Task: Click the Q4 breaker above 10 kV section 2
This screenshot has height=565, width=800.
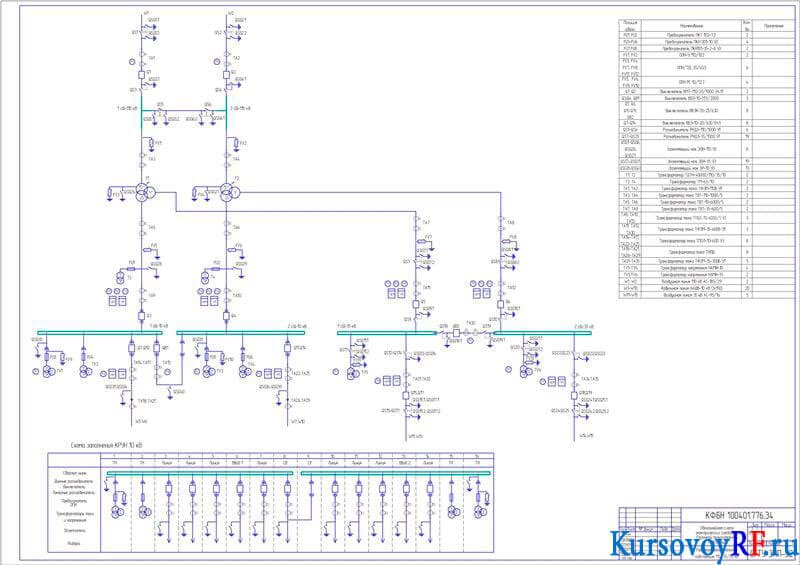Action: [227, 316]
